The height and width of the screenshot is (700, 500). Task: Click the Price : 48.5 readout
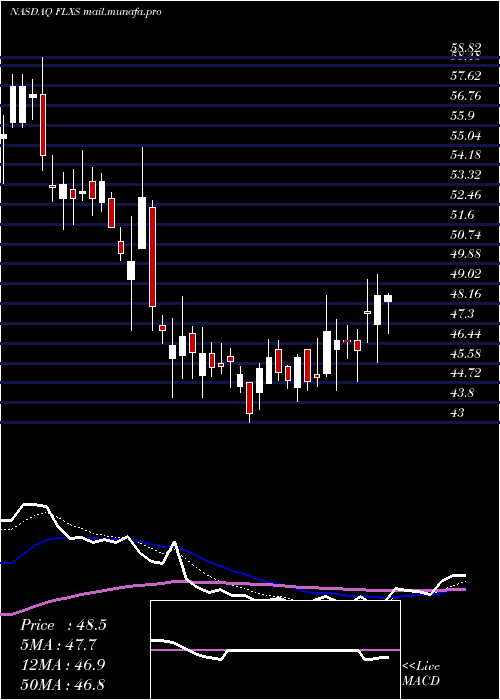coord(63,625)
